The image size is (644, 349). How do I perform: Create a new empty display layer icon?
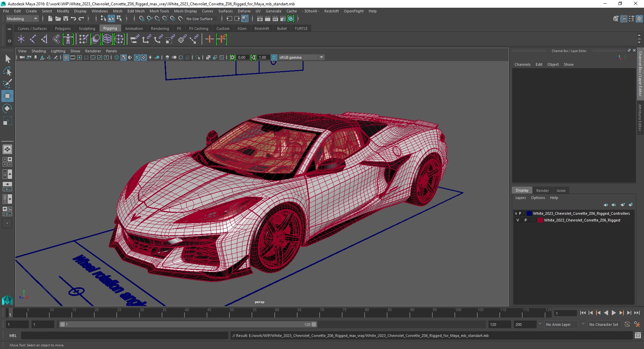(623, 205)
